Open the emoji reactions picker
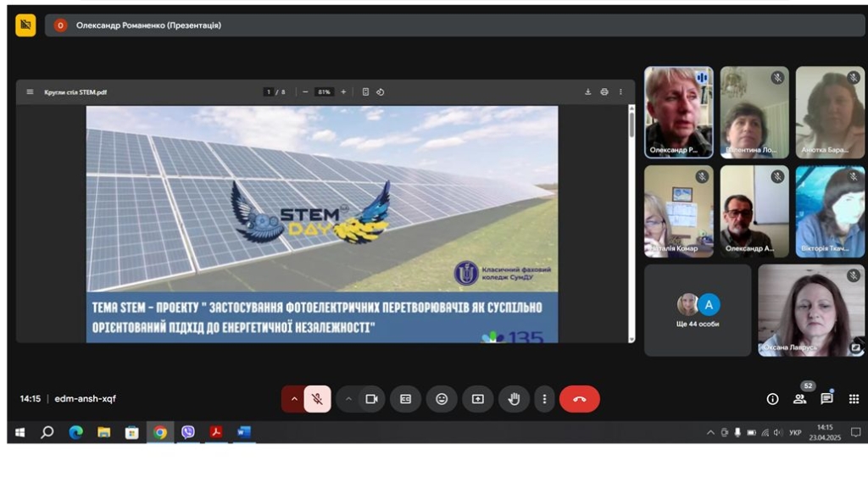Screen dimensions: 868x488 click(x=442, y=399)
